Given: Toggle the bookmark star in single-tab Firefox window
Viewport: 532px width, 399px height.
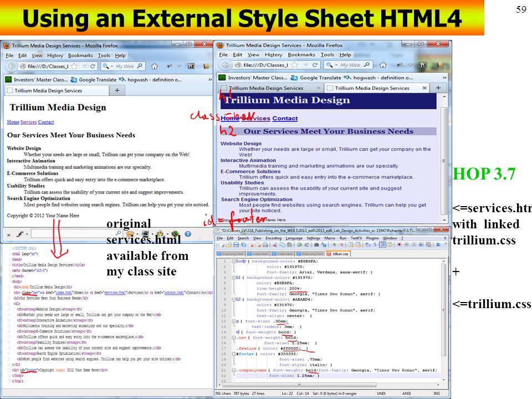Looking at the screenshot, I should tap(74, 66).
